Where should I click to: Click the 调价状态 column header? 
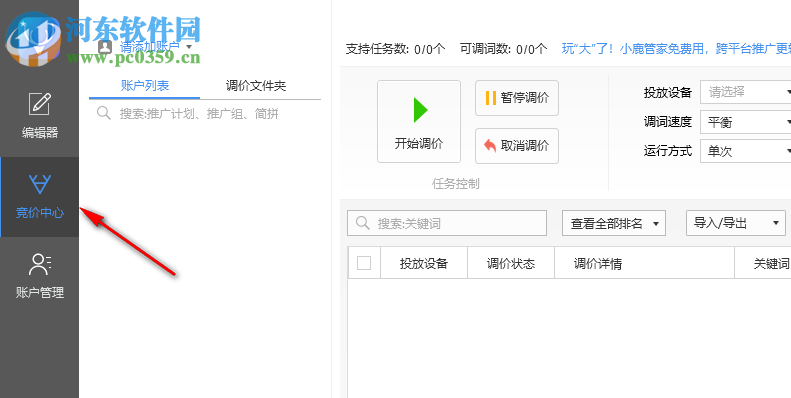pos(511,263)
